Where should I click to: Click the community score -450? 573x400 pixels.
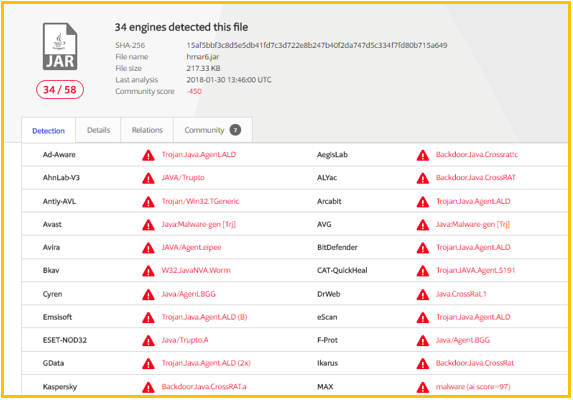pos(194,91)
